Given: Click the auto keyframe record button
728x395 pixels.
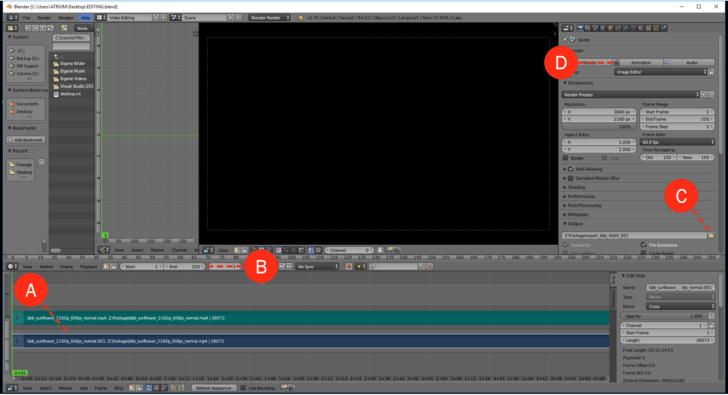Looking at the screenshot, I should click(x=349, y=266).
